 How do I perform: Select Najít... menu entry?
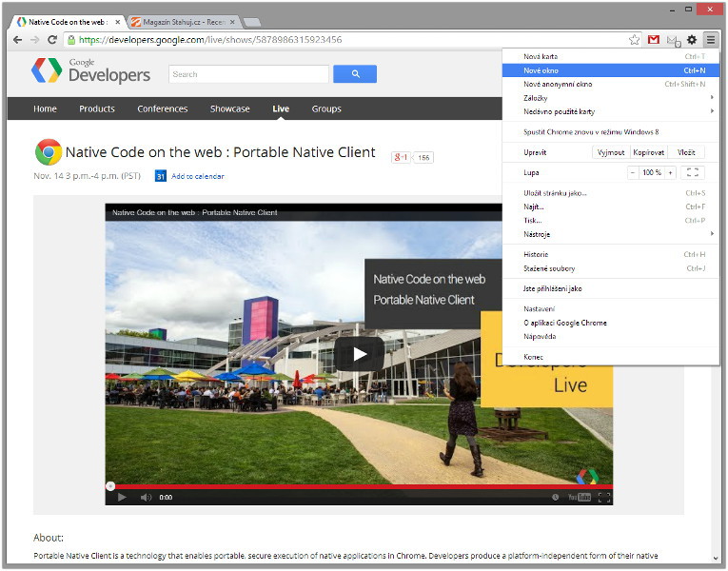611,207
